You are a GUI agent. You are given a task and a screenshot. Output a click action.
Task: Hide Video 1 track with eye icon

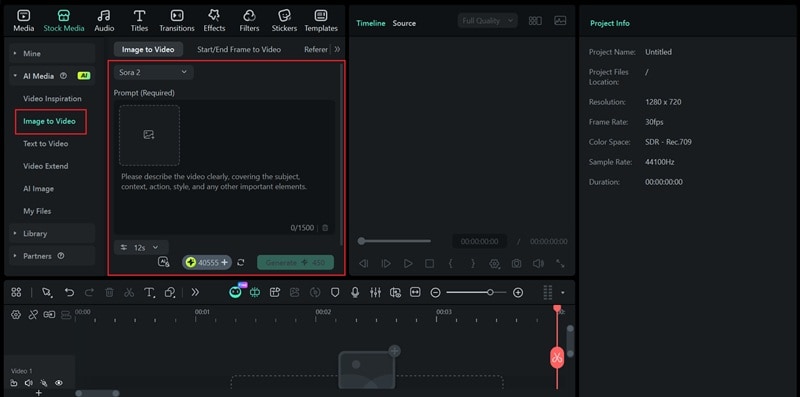tap(59, 383)
